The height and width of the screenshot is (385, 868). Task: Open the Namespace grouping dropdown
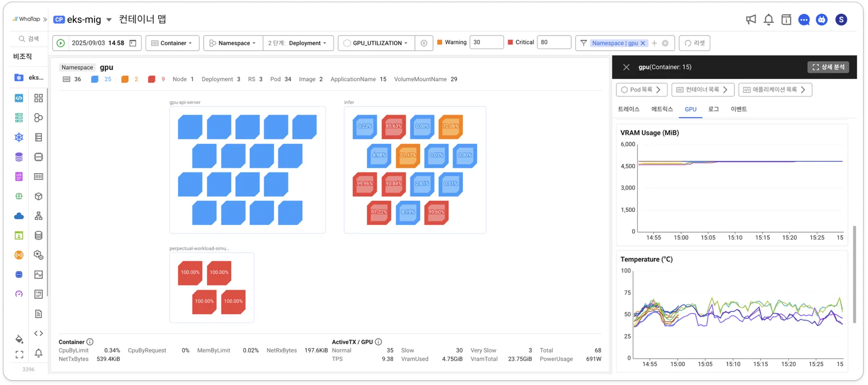tap(233, 43)
